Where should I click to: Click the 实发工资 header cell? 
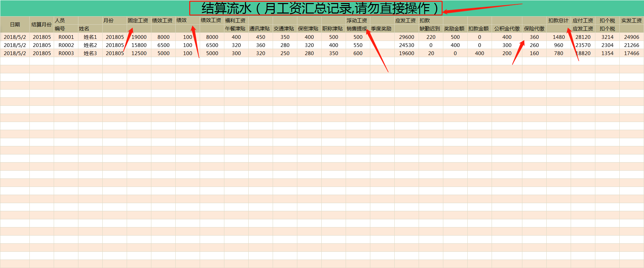coord(631,21)
